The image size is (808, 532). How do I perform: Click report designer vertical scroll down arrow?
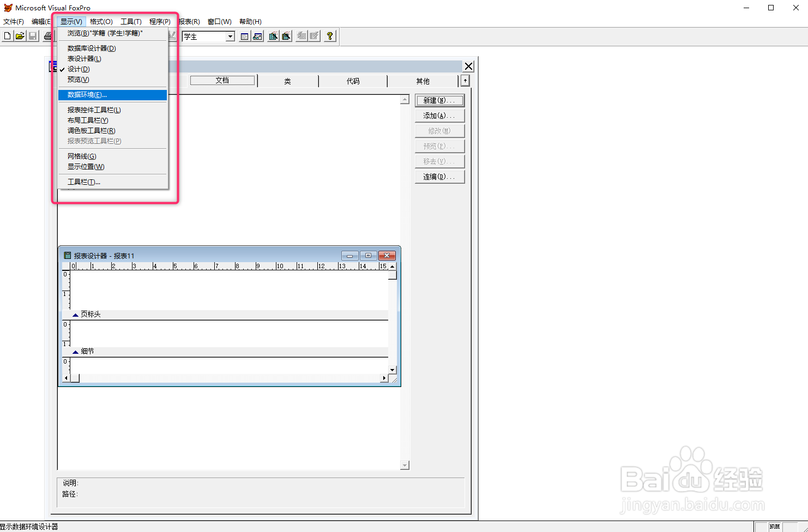click(393, 370)
